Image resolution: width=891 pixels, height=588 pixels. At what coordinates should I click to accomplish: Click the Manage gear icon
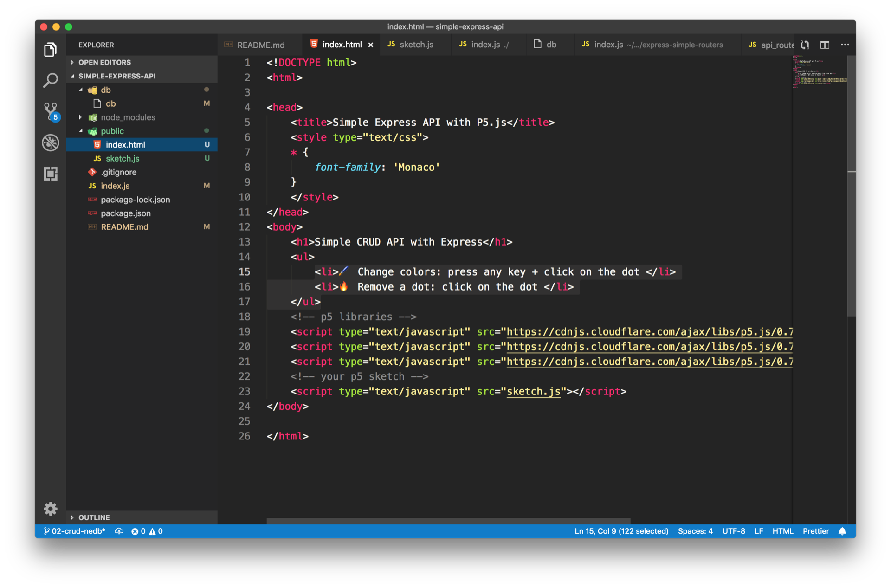point(50,509)
